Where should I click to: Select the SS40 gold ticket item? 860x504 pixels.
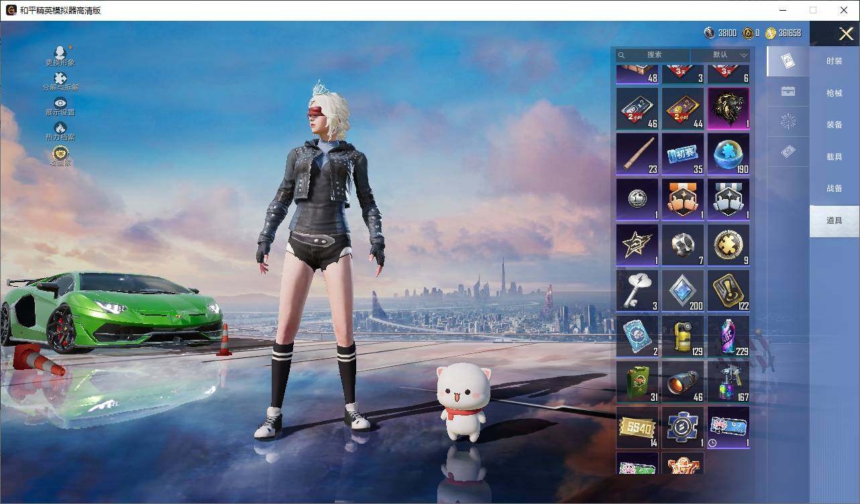coord(637,428)
